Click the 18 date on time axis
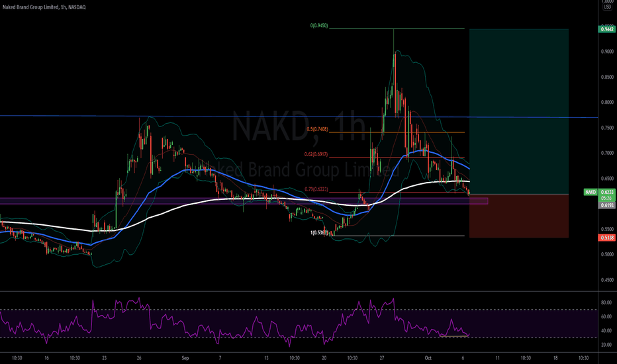 tap(555, 358)
